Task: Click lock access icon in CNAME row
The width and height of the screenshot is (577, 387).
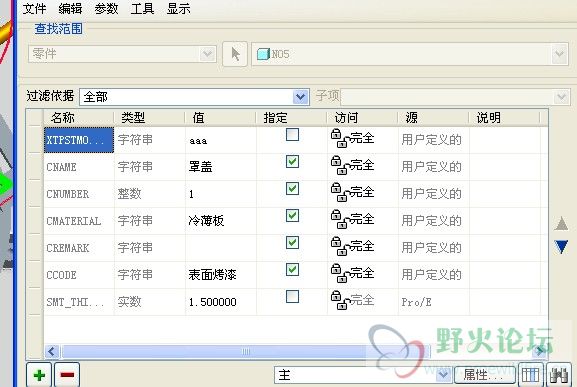Action: tap(339, 166)
